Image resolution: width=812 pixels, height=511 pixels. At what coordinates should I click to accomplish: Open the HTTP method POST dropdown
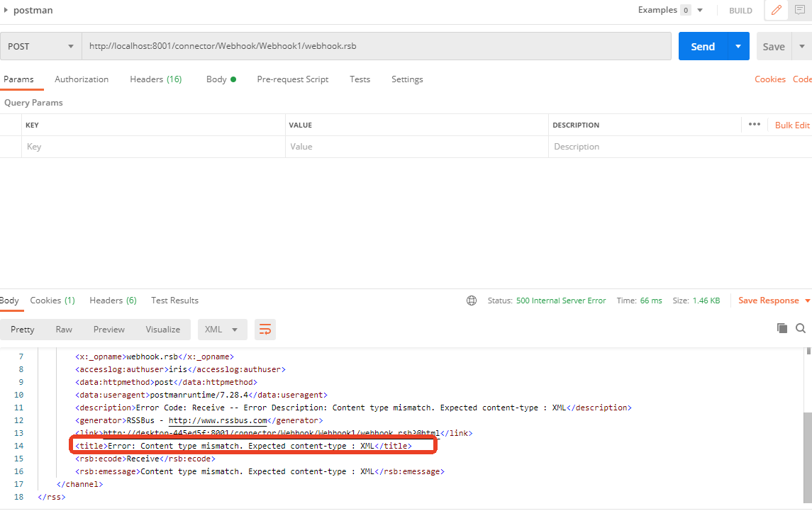pyautogui.click(x=41, y=47)
